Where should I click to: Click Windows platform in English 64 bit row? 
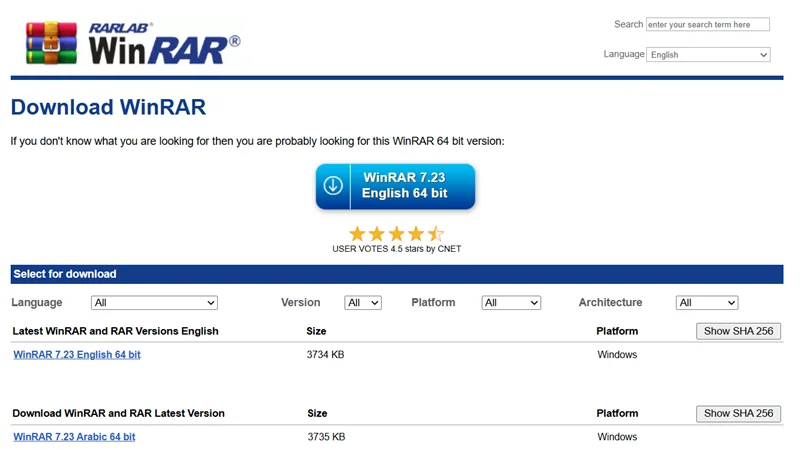click(x=617, y=355)
